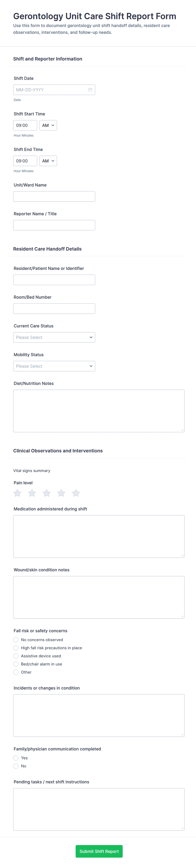Image resolution: width=196 pixels, height=868 pixels.
Task: Focus the Unit/Ward Name field
Action: [x=54, y=196]
